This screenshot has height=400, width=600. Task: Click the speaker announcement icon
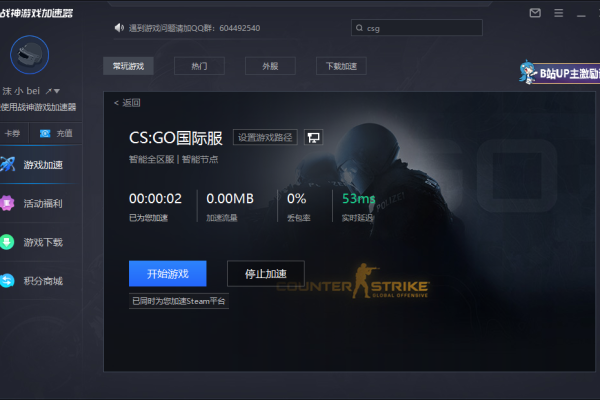point(119,28)
